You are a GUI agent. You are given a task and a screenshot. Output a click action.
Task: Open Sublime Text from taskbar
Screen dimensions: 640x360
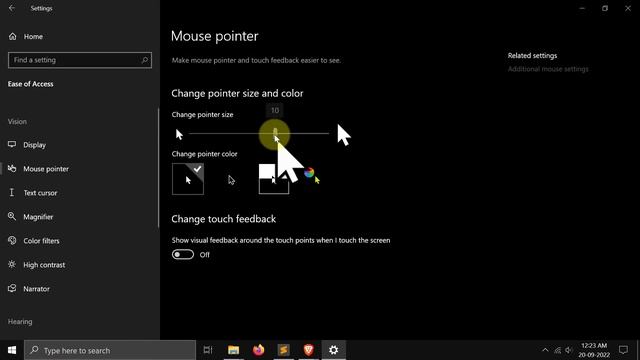(284, 350)
